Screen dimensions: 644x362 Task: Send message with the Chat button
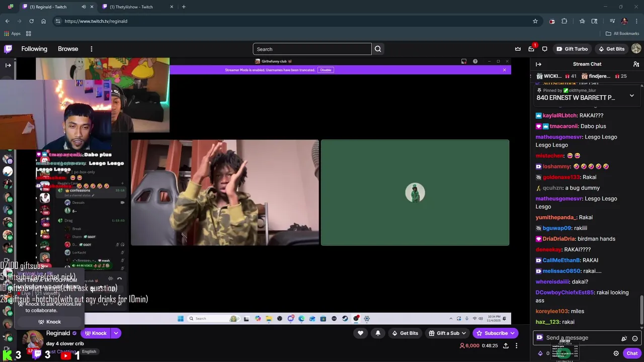coord(632,353)
